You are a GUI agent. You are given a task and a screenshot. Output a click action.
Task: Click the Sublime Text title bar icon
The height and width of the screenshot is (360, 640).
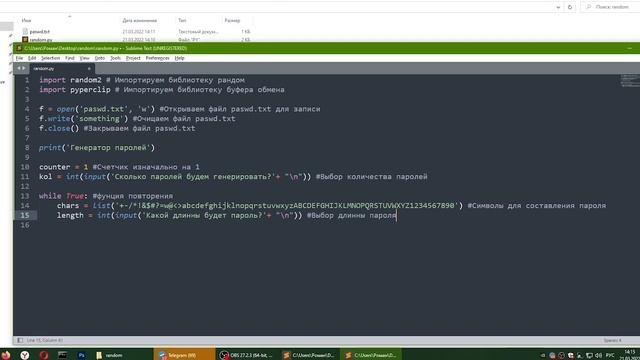point(19,48)
